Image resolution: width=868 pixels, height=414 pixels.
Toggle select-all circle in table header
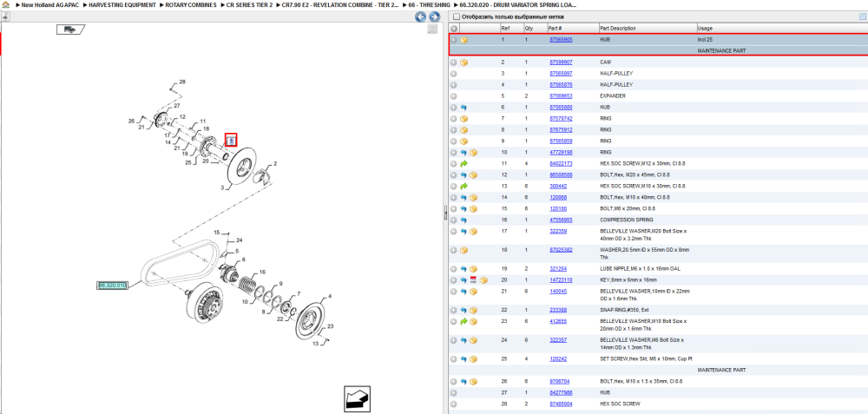pyautogui.click(x=454, y=29)
